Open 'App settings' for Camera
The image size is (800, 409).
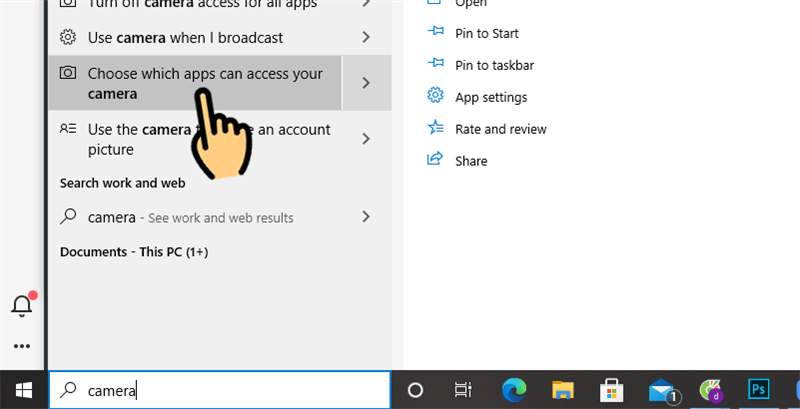tap(490, 97)
